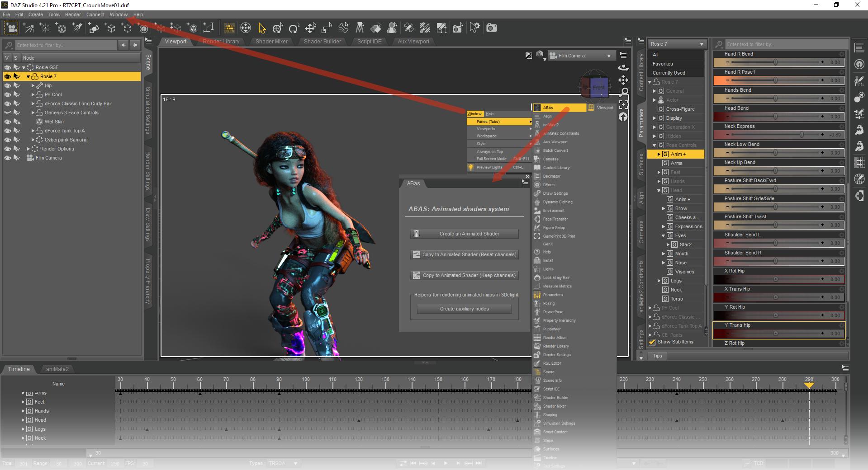This screenshot has width=868, height=470.
Task: Click Copy to Animated Shader (Reset channels)
Action: coord(464,254)
